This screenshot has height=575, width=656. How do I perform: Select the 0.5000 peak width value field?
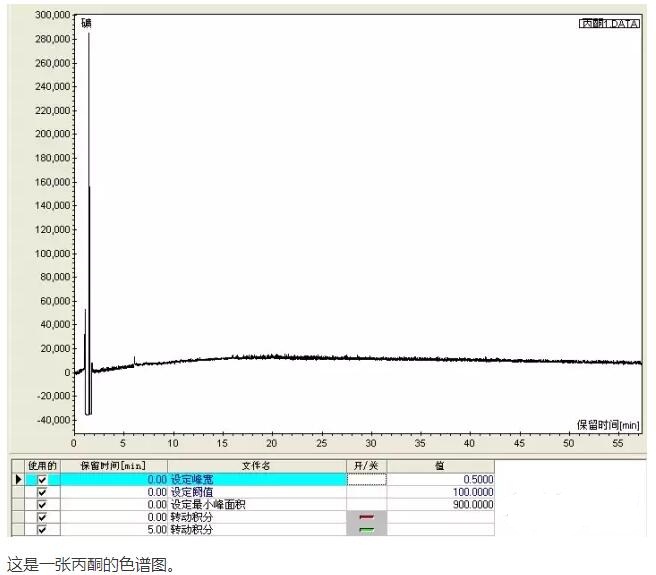(x=440, y=480)
